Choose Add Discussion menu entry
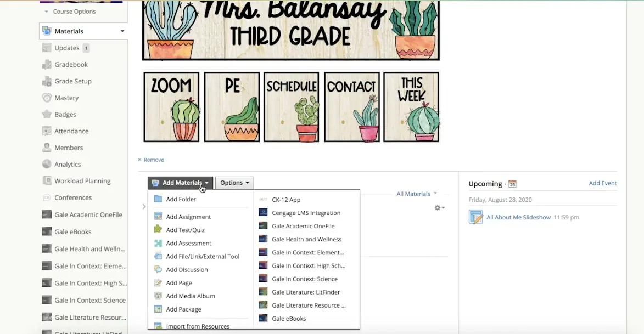644x334 pixels. [x=187, y=269]
